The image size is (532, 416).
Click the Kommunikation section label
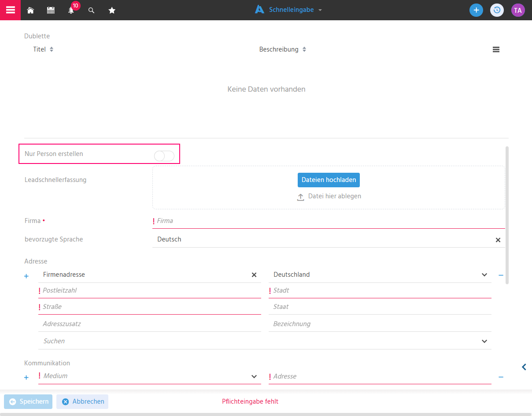tap(47, 363)
